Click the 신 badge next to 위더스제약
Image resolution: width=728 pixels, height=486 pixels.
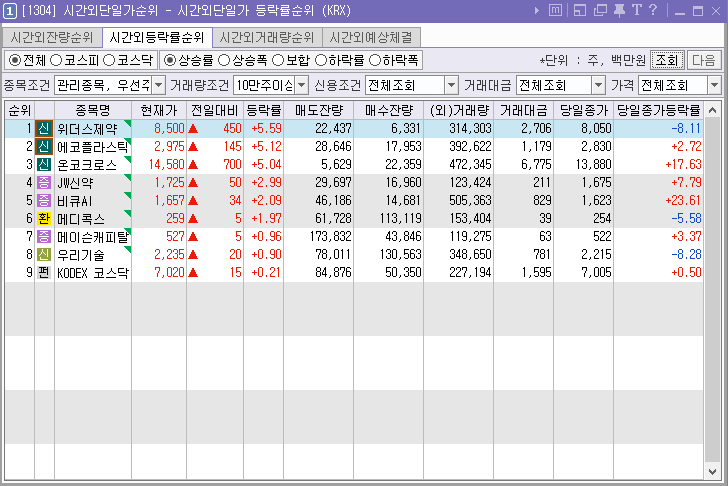(44, 129)
